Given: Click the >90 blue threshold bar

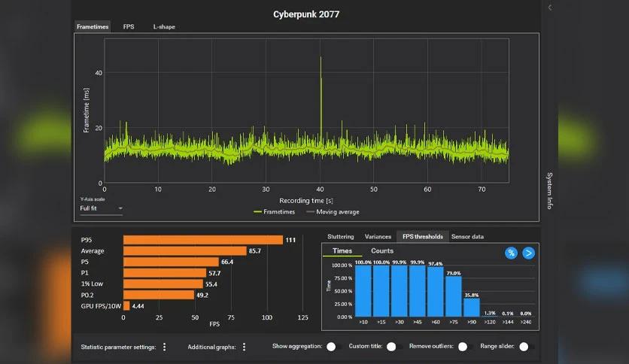Looking at the screenshot, I should [471, 308].
